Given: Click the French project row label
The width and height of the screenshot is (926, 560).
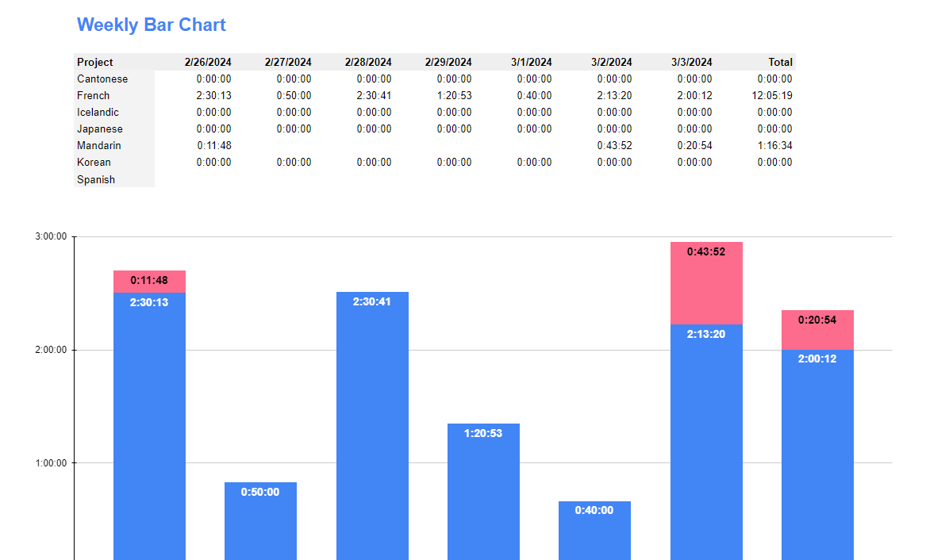Looking at the screenshot, I should [93, 95].
